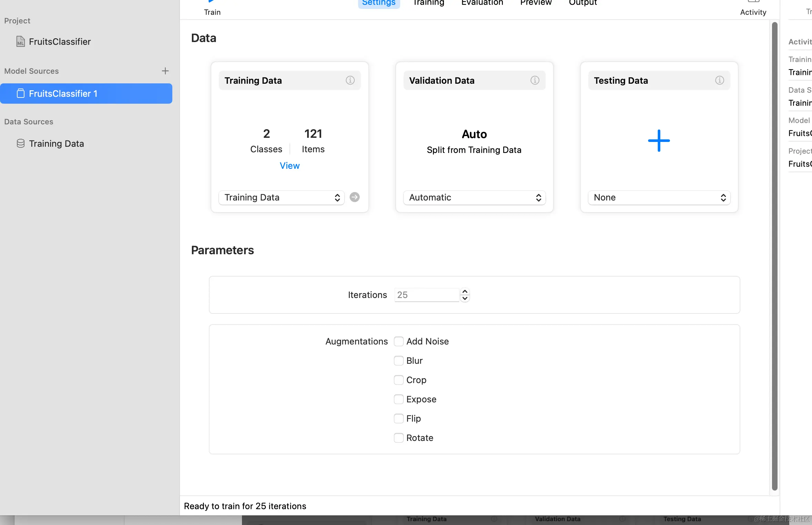Click the arrow icon next to Training Data dropdown
The width and height of the screenshot is (812, 525).
coord(354,197)
